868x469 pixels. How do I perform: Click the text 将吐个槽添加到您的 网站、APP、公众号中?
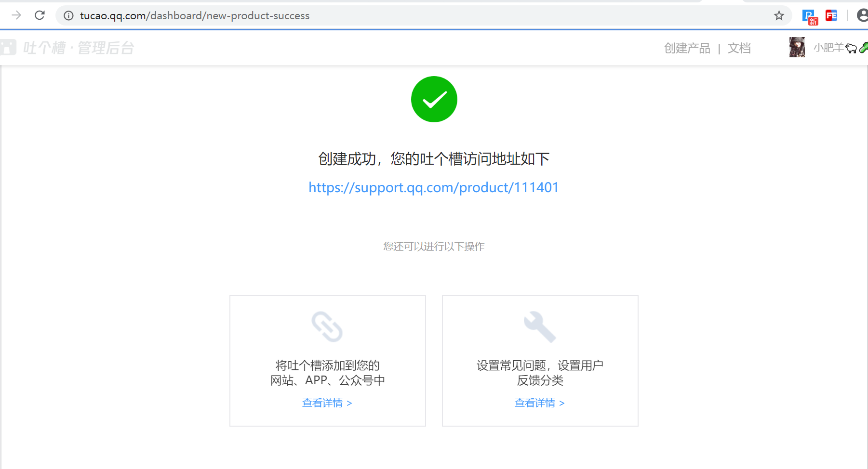coord(328,373)
